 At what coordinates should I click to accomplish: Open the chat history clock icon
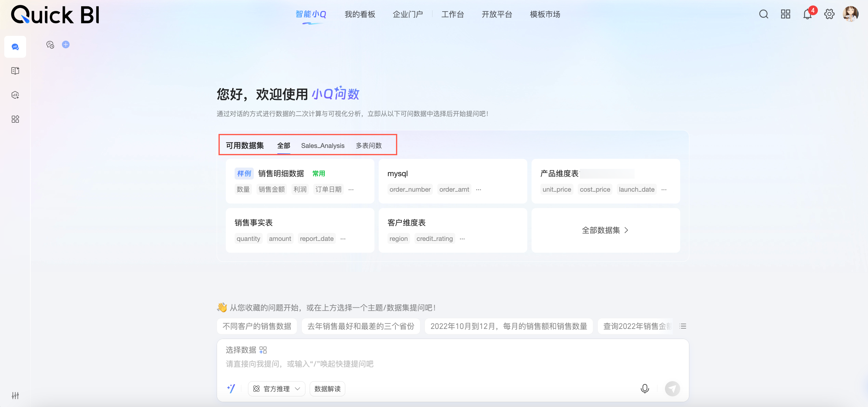pyautogui.click(x=50, y=44)
